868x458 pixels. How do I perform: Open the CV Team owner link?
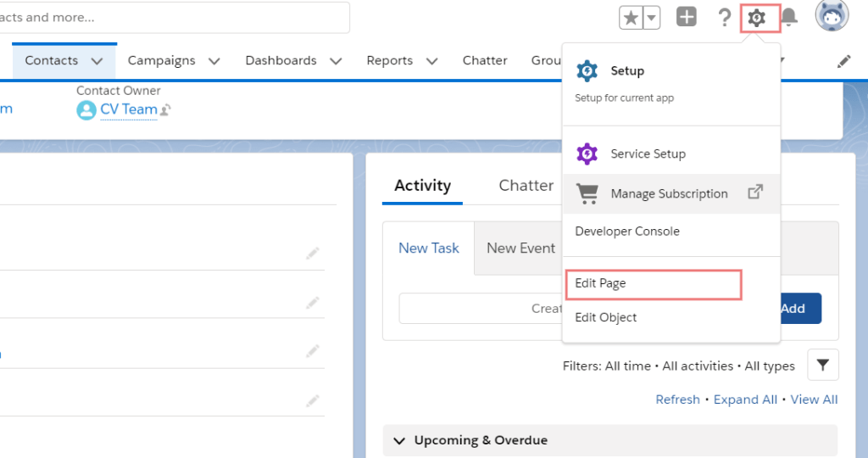(129, 109)
